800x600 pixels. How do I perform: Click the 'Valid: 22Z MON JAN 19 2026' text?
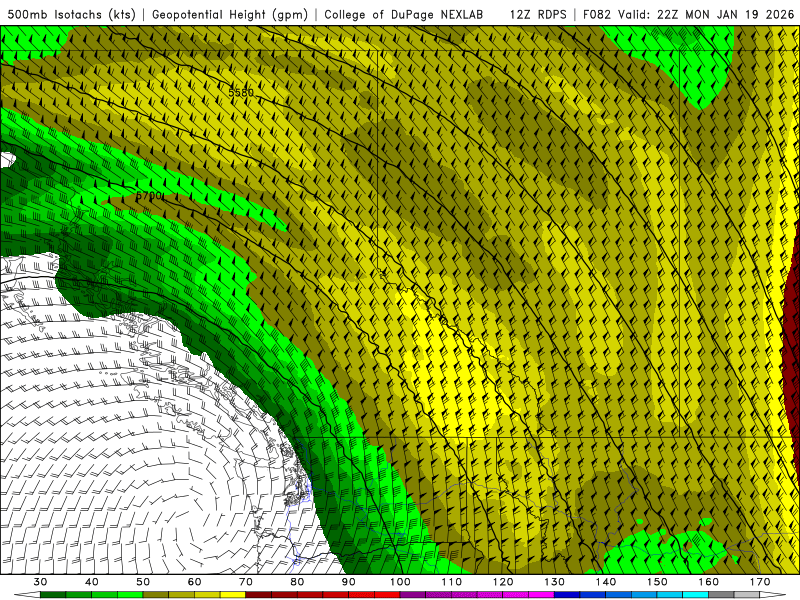[707, 14]
